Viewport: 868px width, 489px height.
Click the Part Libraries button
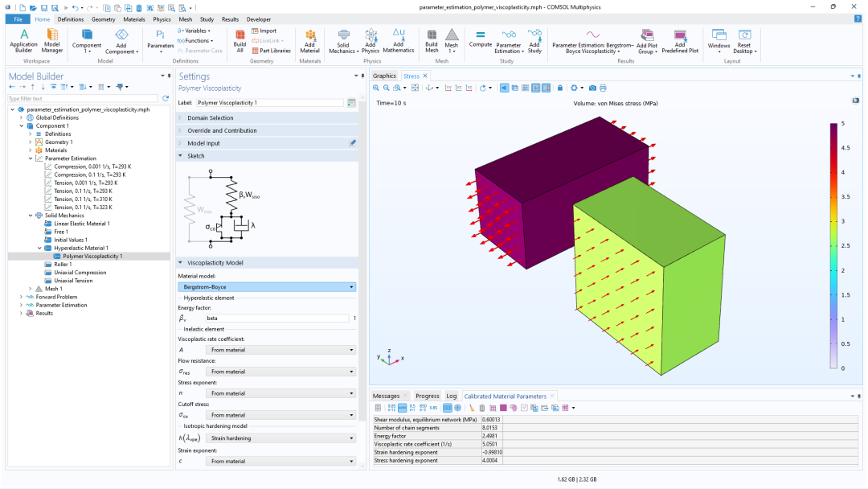point(272,51)
